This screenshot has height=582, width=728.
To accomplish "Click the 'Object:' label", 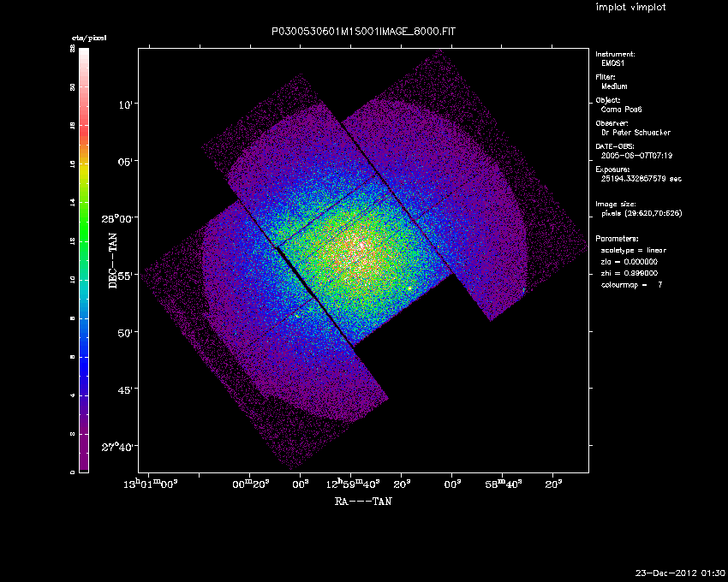I will coord(608,100).
